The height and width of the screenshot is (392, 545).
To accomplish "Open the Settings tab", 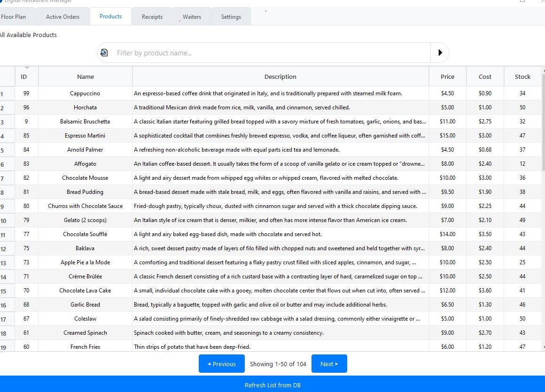I will click(231, 17).
